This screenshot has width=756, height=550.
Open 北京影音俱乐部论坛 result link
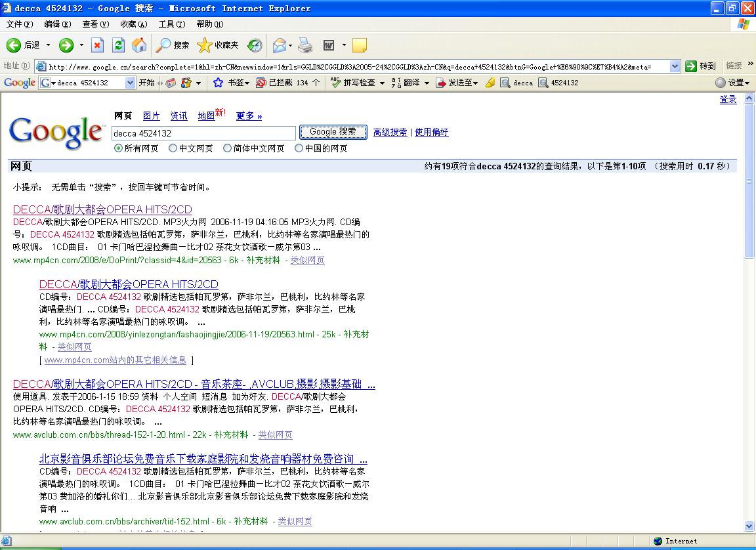coord(203,459)
